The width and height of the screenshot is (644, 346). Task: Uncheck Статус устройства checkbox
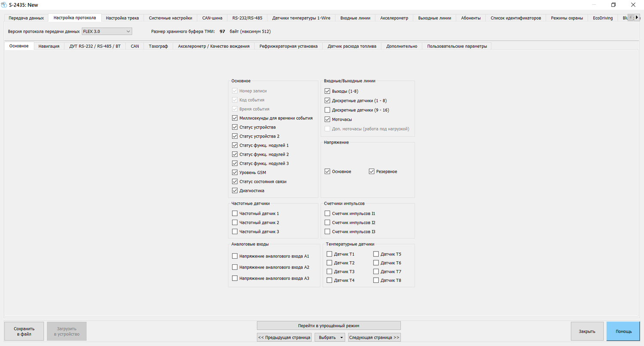point(234,127)
